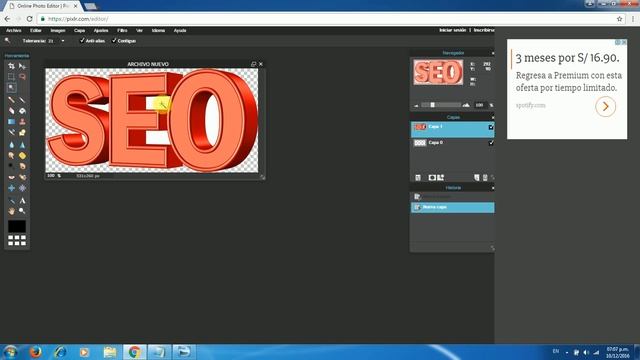Open the Editar menu
Image resolution: width=640 pixels, height=360 pixels.
36,31
